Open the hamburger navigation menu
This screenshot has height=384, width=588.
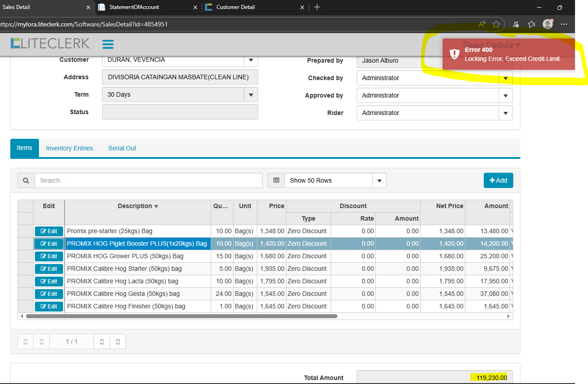click(x=108, y=44)
